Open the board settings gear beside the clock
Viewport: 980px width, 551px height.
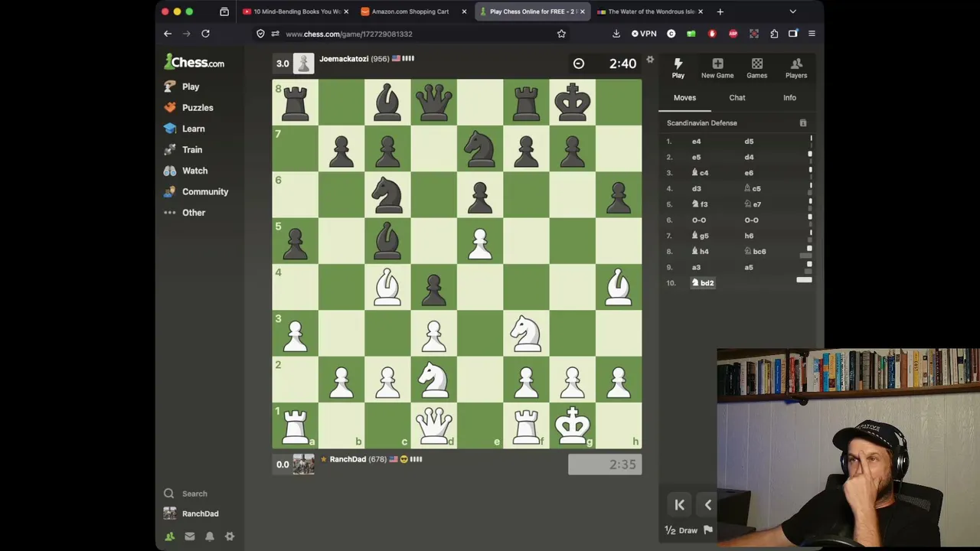coord(650,60)
